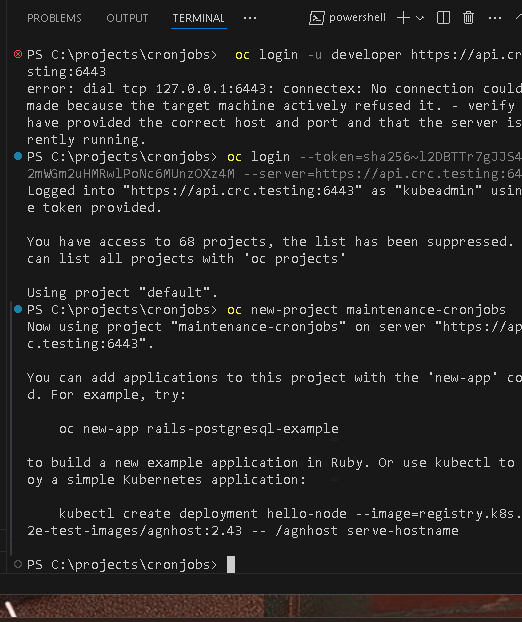
Task: Expand the launch profile dropdown arrow
Action: tap(420, 18)
